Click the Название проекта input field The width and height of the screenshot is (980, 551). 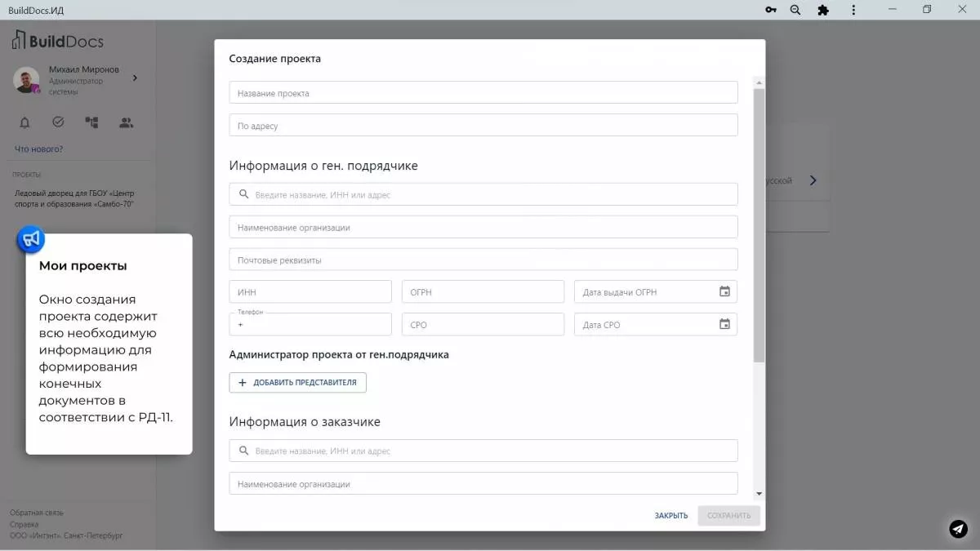coord(482,92)
